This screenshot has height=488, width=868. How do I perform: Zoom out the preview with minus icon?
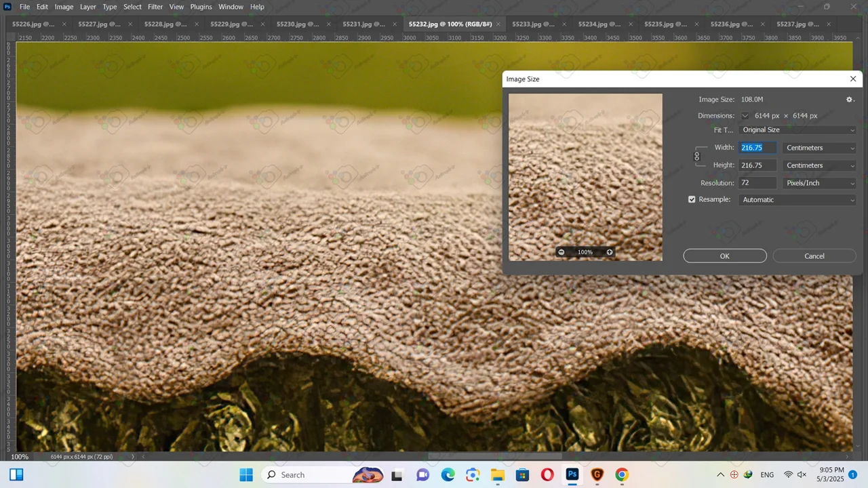click(x=561, y=252)
